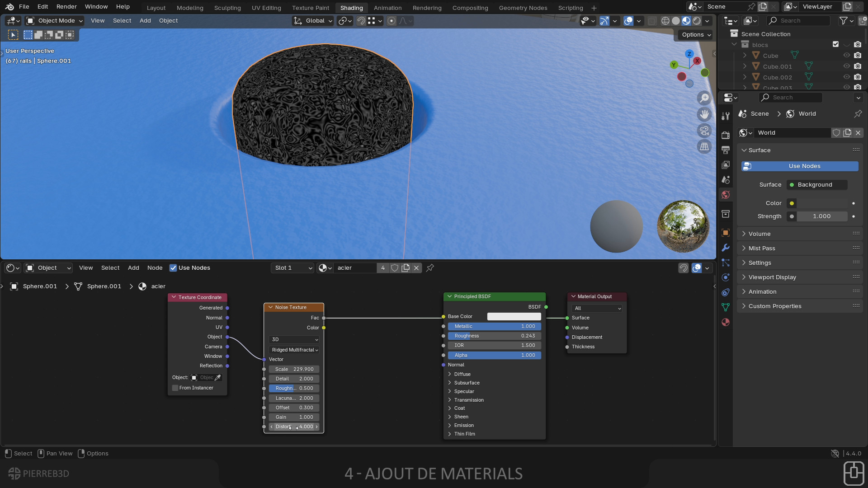The image size is (868, 488).
Task: Click eyedropper in Texture Coordinate Object field
Action: [x=217, y=378]
